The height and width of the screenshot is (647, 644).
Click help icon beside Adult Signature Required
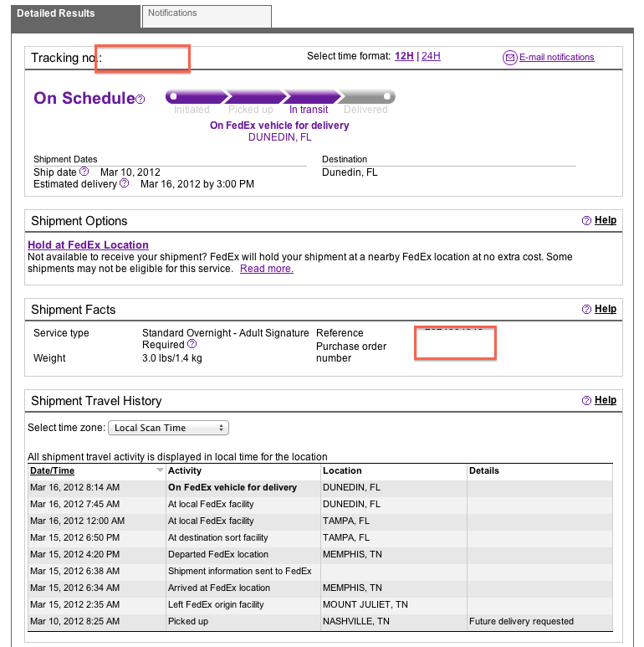click(x=192, y=344)
